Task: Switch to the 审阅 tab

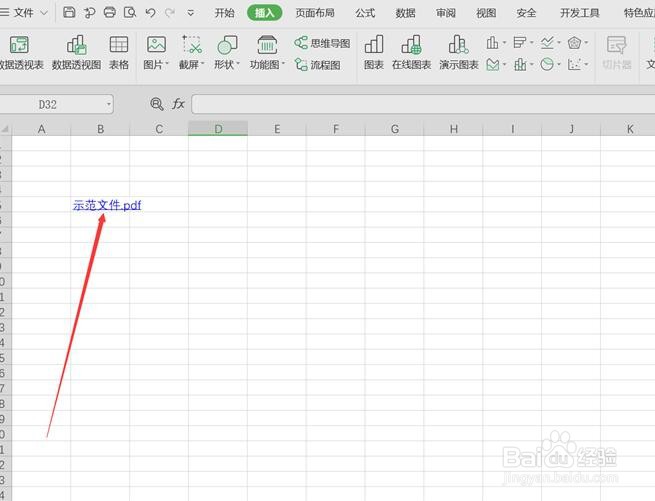Action: 446,13
